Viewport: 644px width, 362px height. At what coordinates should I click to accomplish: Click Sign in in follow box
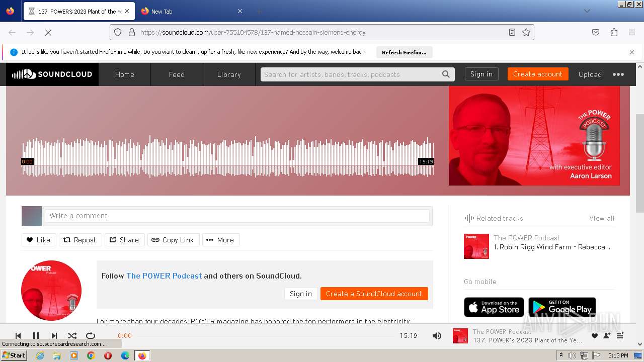(301, 294)
